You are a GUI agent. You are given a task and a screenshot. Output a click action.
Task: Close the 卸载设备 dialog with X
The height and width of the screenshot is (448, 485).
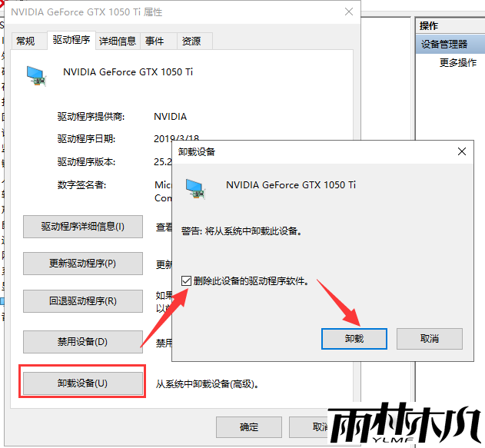click(x=462, y=151)
